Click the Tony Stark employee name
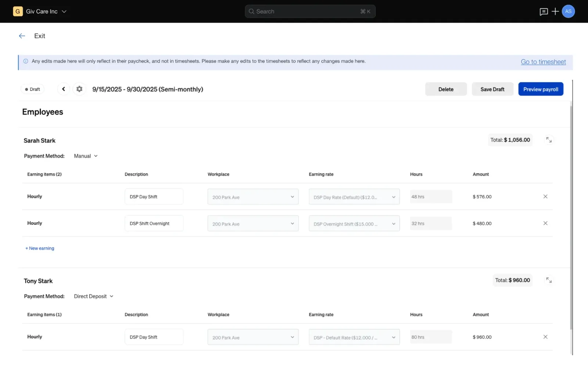The width and height of the screenshot is (588, 372). point(38,281)
